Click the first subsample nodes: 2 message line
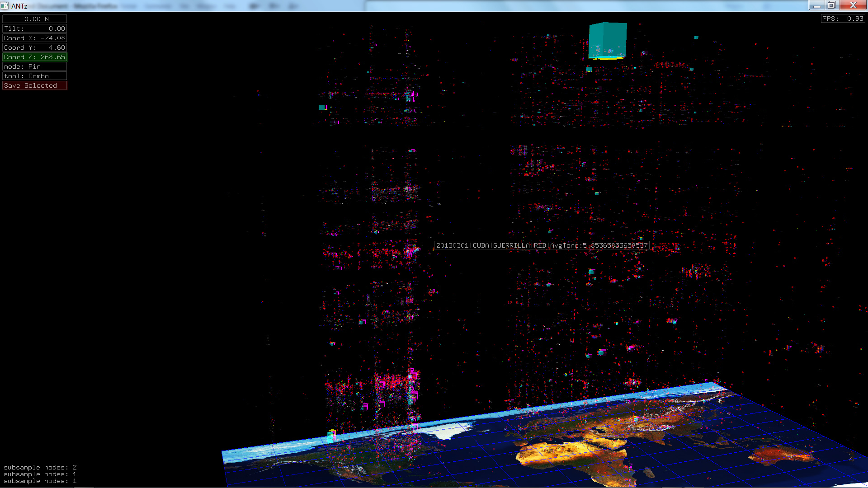Screen dimensions: 868x488 click(40, 467)
